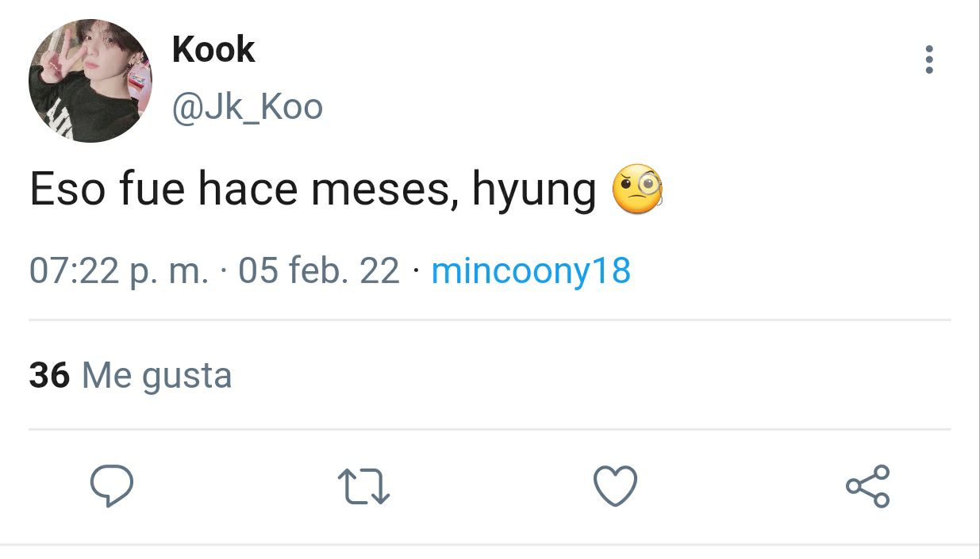Open Kook's profile picture
This screenshot has height=559, width=980.
[x=90, y=81]
